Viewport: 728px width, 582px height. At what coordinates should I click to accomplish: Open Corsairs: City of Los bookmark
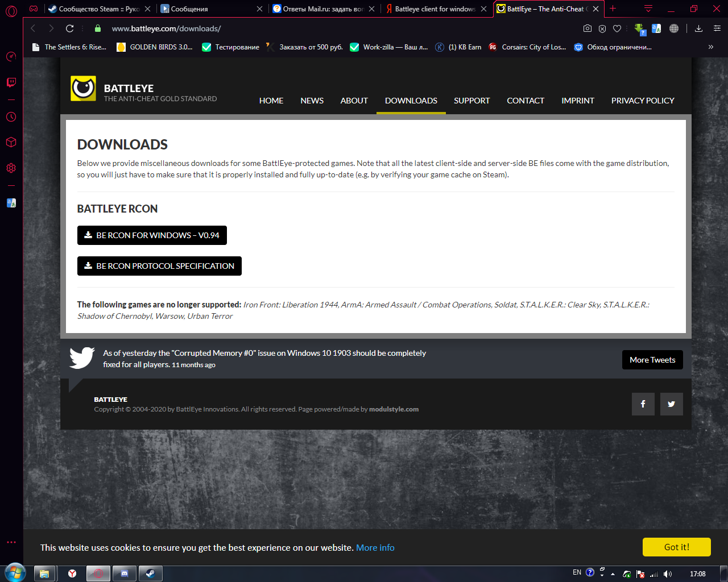pyautogui.click(x=527, y=47)
